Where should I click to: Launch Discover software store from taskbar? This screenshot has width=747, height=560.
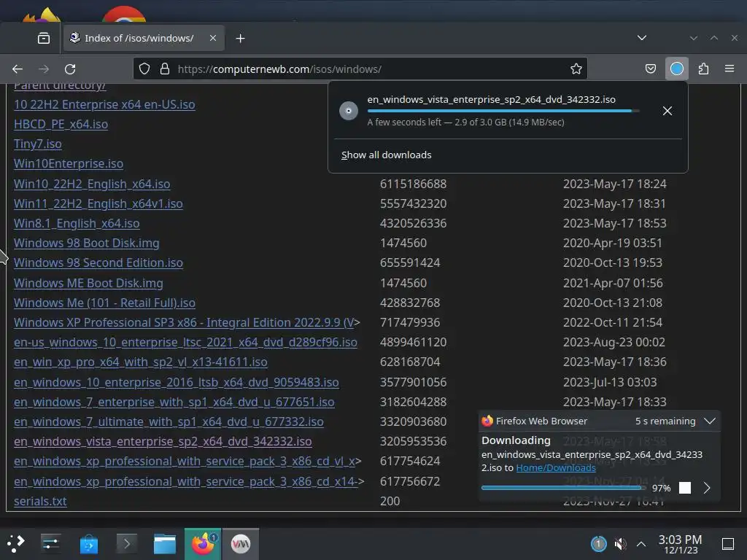(x=88, y=543)
